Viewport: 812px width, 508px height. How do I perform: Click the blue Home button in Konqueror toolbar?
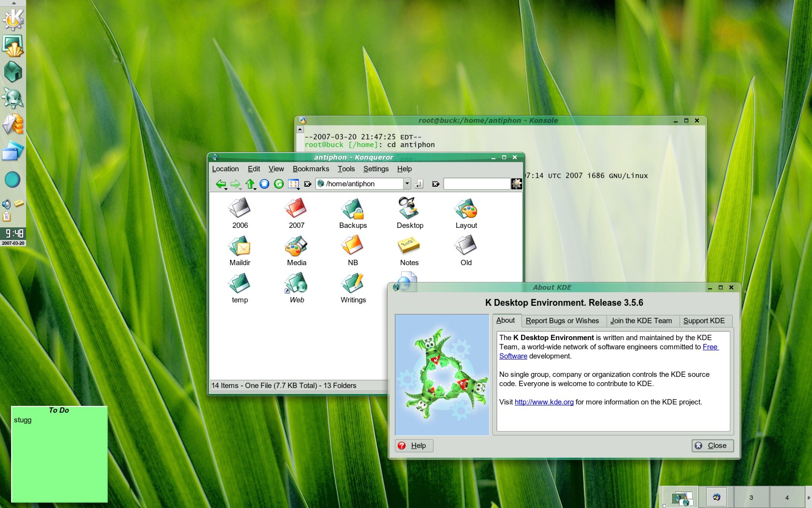pos(264,184)
